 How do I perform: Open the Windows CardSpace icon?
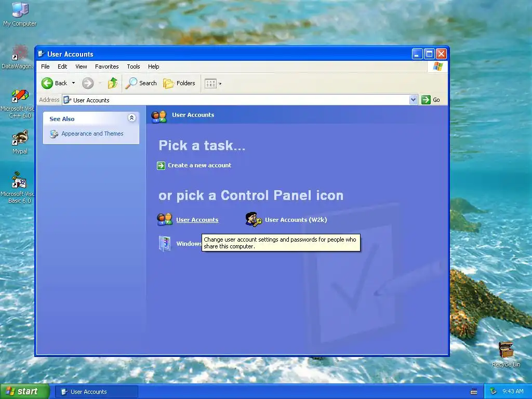click(165, 243)
